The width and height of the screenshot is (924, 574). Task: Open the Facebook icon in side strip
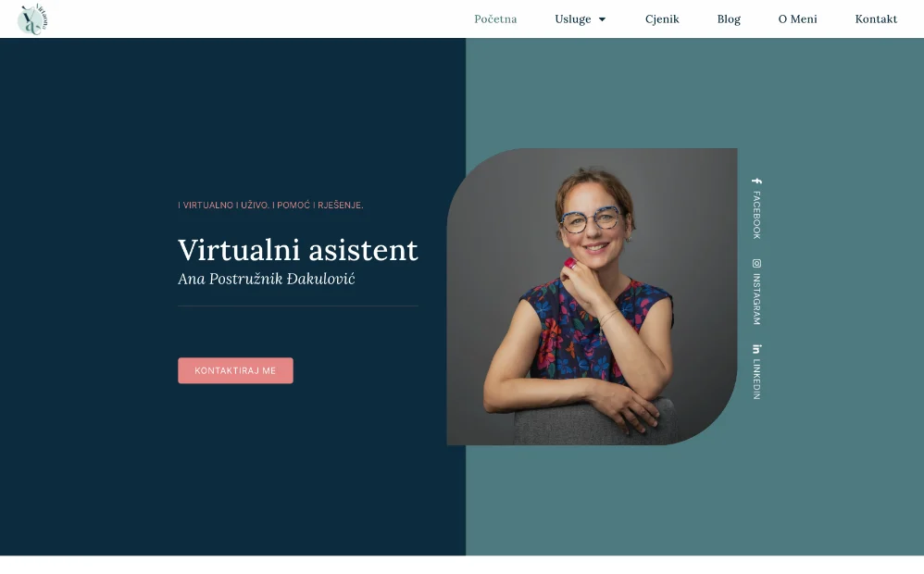(x=756, y=181)
